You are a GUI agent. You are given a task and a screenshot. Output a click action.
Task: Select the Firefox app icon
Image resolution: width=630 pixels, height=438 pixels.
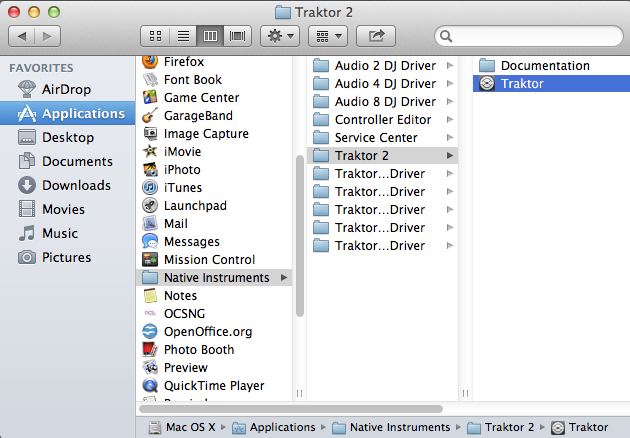(150, 61)
